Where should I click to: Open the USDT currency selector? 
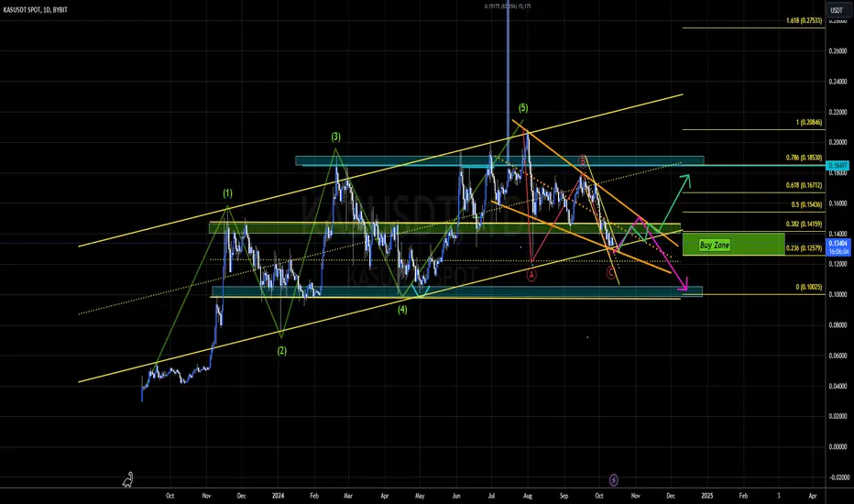coord(836,10)
